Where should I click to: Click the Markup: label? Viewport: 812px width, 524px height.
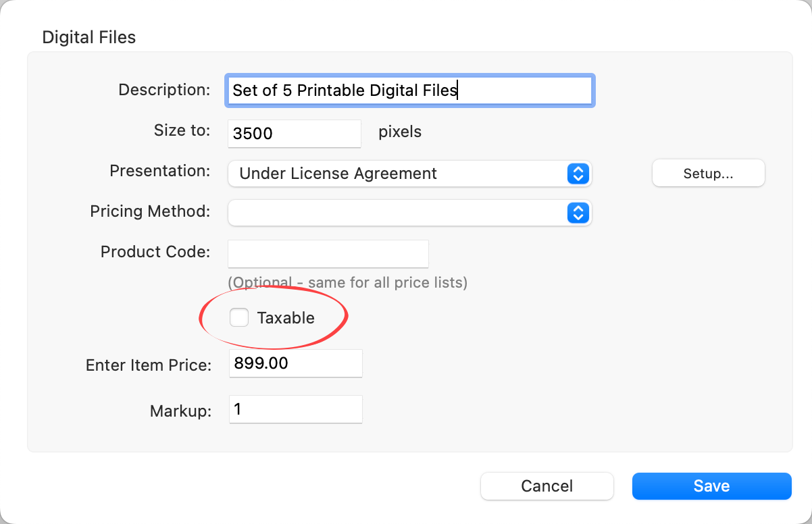coord(180,411)
